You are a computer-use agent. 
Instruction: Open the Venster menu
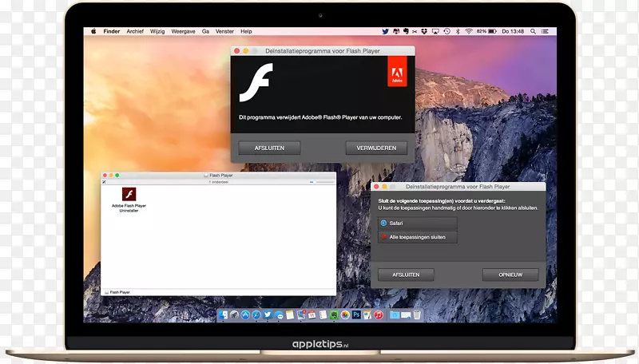click(x=224, y=31)
